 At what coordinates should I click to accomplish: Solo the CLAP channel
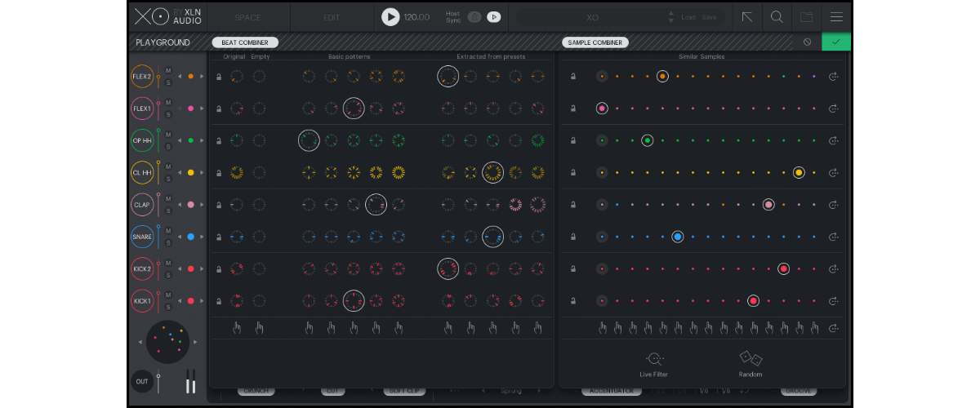point(168,211)
